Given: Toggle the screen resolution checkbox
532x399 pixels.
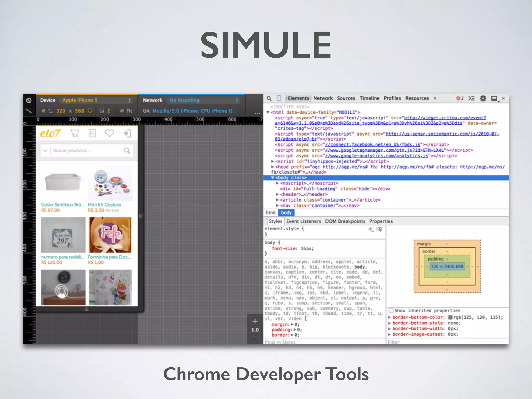Looking at the screenshot, I should tap(43, 111).
